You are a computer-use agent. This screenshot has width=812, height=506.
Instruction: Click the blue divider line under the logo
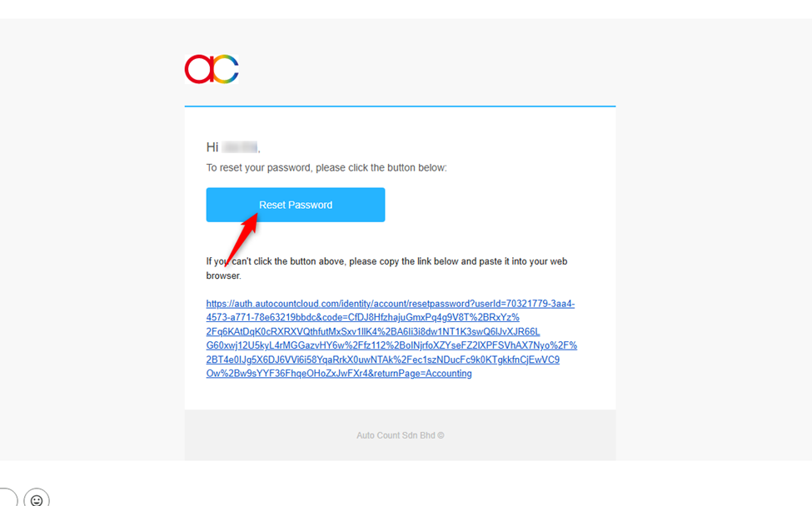click(401, 106)
